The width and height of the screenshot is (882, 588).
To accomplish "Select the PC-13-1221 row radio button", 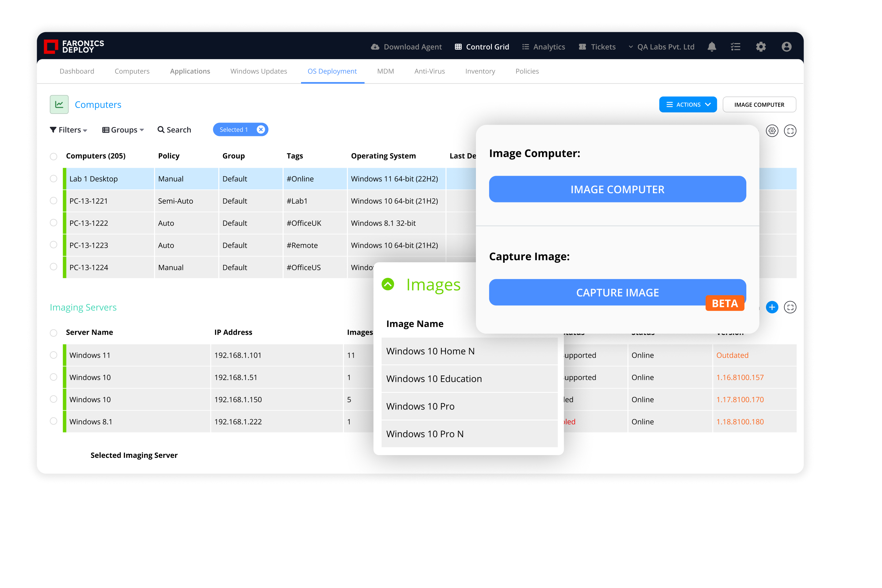I will (54, 201).
